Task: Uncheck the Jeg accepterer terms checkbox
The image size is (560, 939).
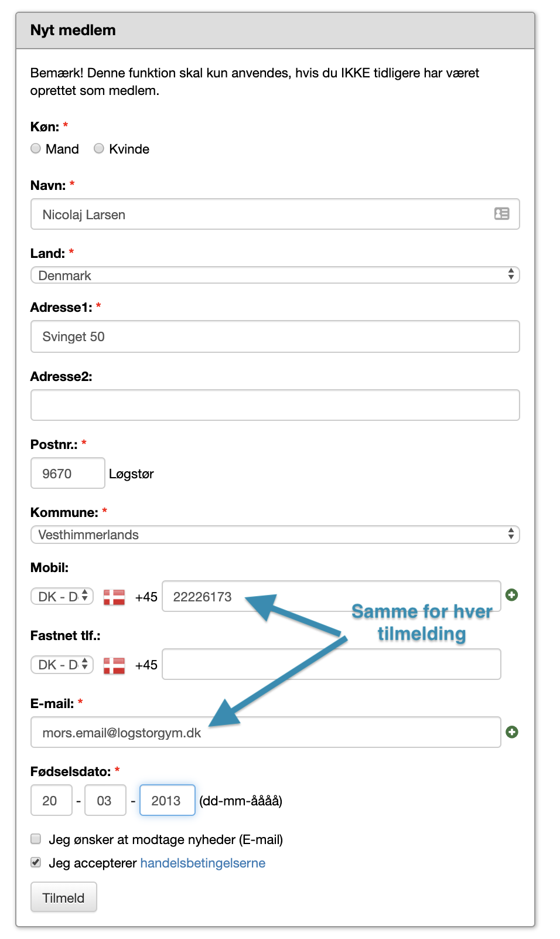Action: tap(36, 862)
